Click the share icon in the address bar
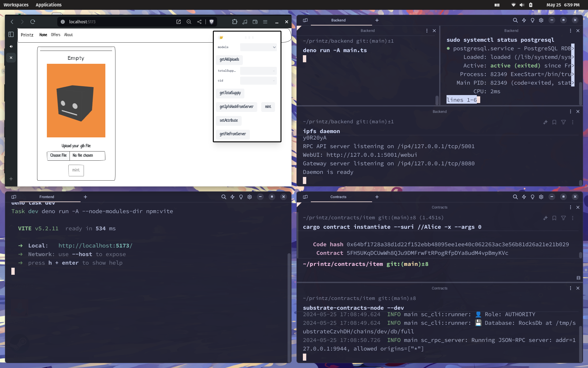 click(199, 22)
